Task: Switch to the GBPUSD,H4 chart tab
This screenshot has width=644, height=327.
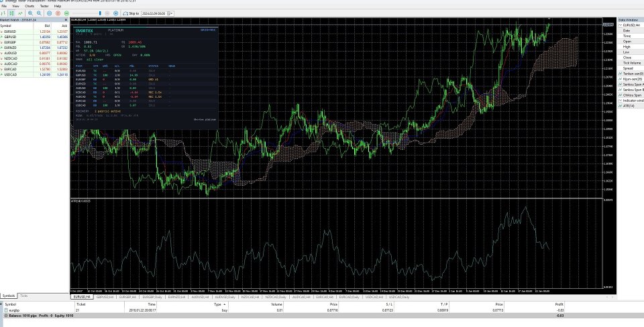Action: tap(105, 297)
